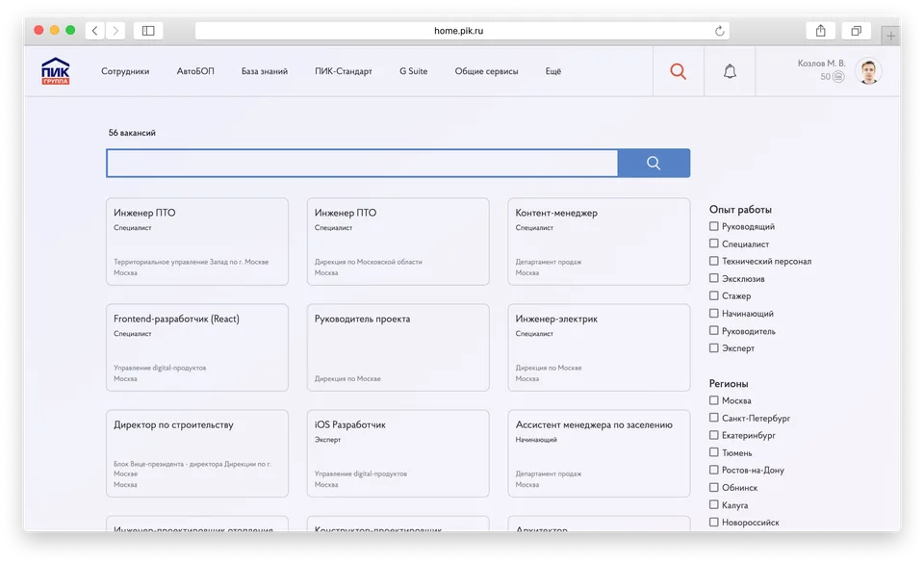The width and height of the screenshot is (924, 563).
Task: Reload the home.pik.ru page
Action: 719,30
